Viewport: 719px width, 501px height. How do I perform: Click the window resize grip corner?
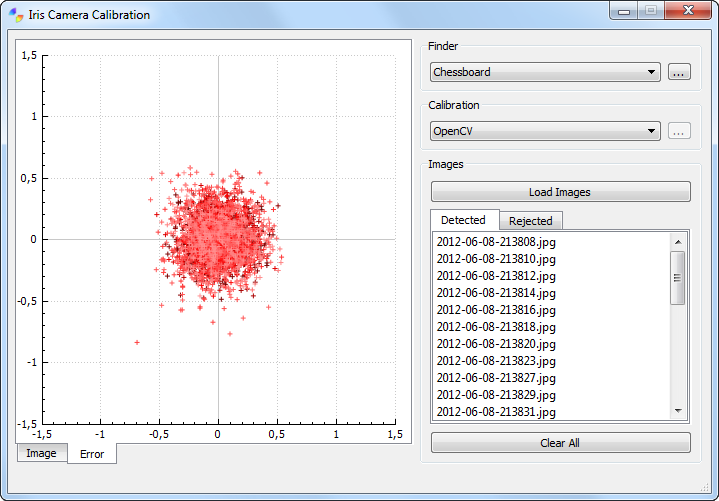[x=705, y=487]
